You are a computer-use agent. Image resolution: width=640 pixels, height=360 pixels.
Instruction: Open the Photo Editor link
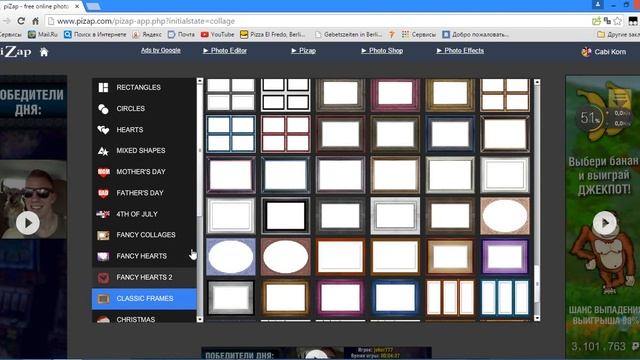[x=225, y=51]
